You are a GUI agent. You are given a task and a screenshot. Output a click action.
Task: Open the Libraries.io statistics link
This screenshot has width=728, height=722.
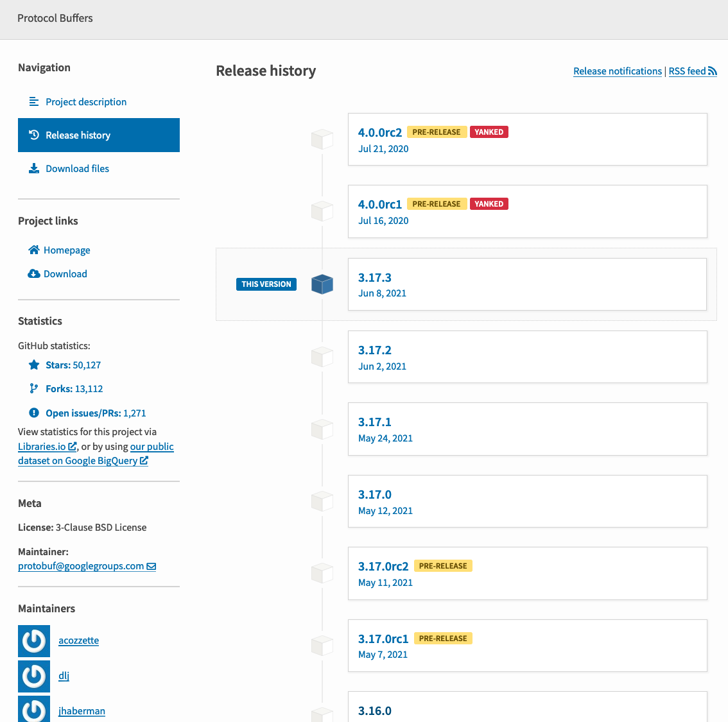pos(47,447)
